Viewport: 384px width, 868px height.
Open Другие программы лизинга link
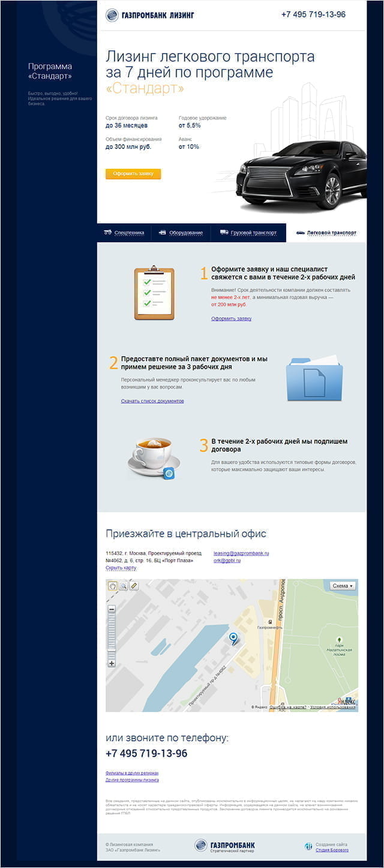coord(132,780)
